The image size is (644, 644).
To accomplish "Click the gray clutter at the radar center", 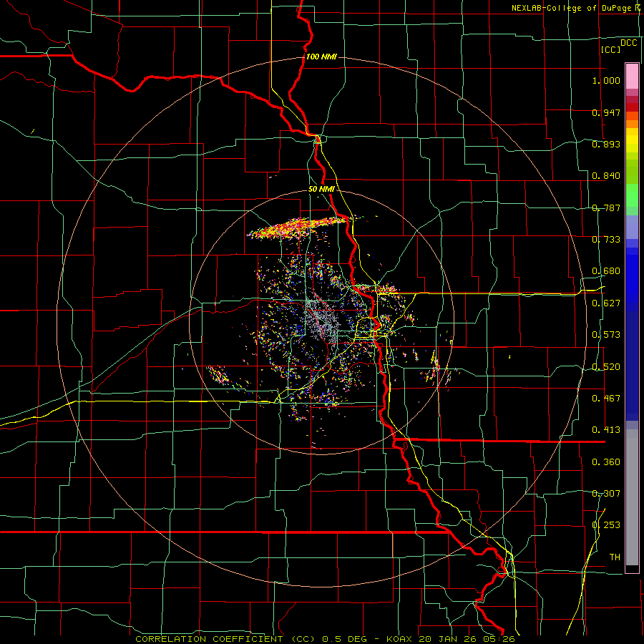I will (323, 321).
